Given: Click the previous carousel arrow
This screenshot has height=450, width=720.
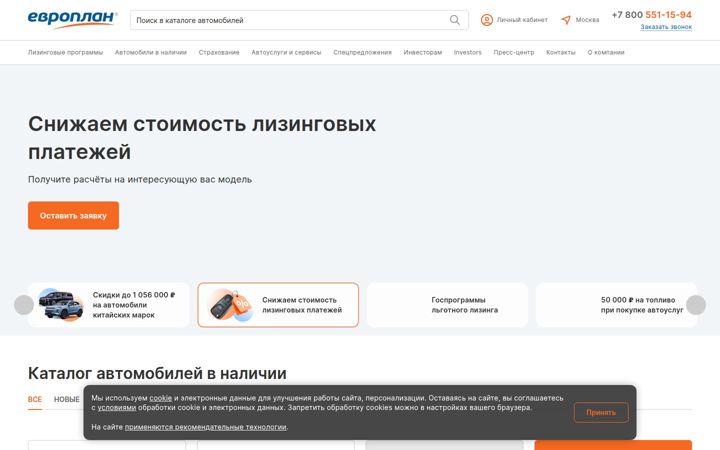Looking at the screenshot, I should [24, 305].
